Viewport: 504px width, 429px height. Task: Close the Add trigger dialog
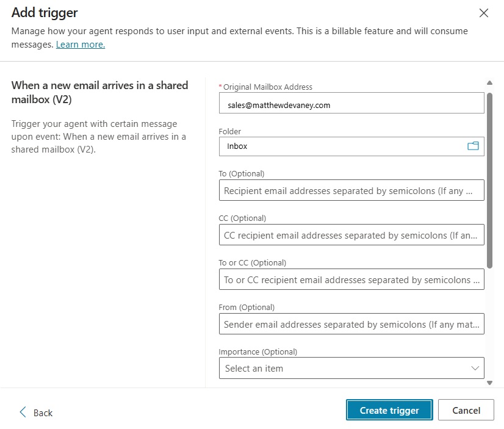[484, 13]
